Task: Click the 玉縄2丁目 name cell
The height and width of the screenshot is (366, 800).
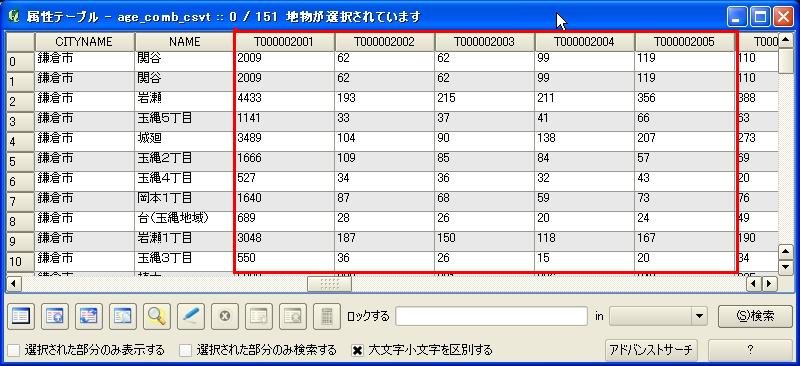Action: click(184, 161)
